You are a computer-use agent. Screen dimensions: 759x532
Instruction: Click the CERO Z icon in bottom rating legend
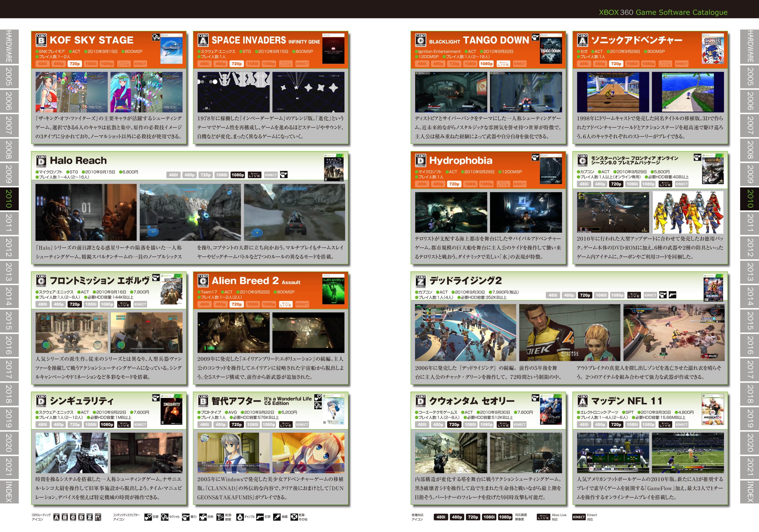click(x=90, y=517)
